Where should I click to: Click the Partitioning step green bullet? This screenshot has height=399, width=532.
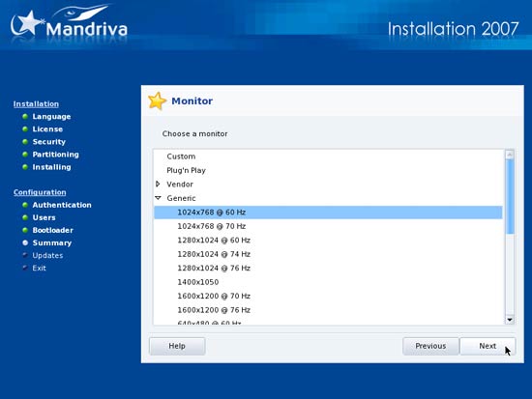[25, 155]
